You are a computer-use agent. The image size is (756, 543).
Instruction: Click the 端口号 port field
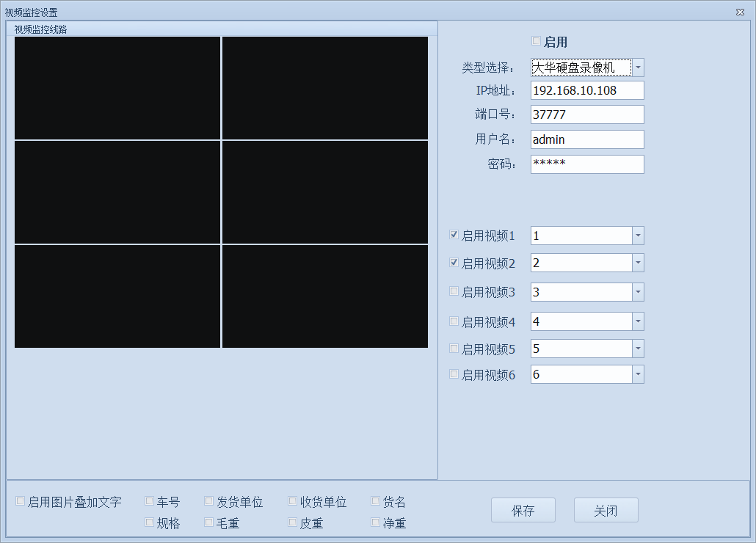click(586, 114)
